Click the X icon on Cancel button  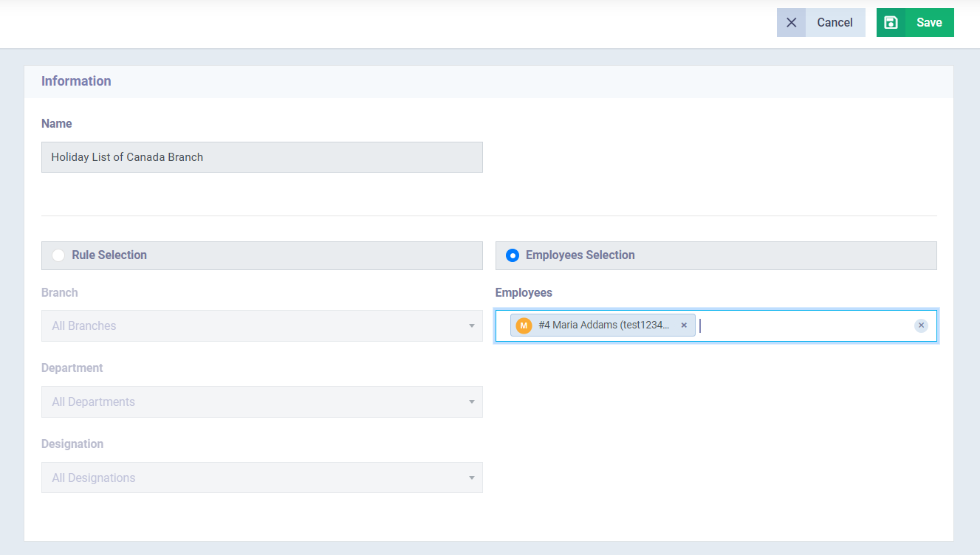pos(791,23)
